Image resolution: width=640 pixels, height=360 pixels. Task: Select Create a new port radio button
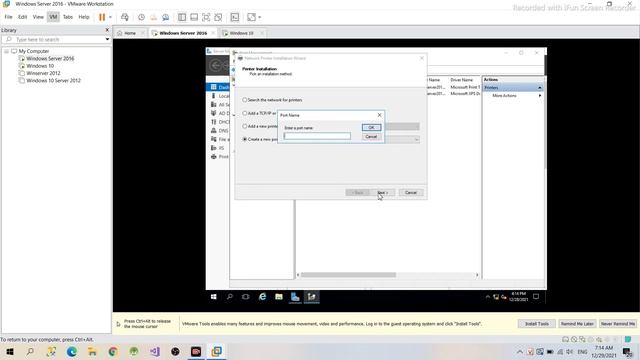[244, 139]
